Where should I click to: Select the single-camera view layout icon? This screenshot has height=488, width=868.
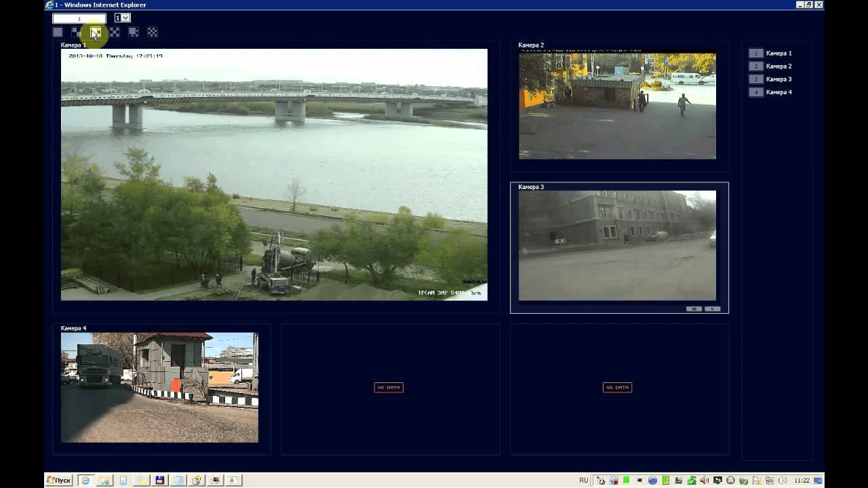click(58, 32)
